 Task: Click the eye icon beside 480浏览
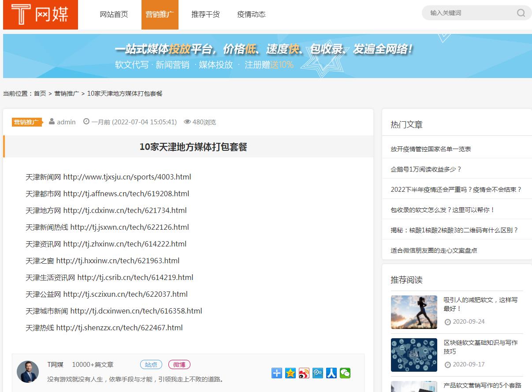pyautogui.click(x=187, y=122)
